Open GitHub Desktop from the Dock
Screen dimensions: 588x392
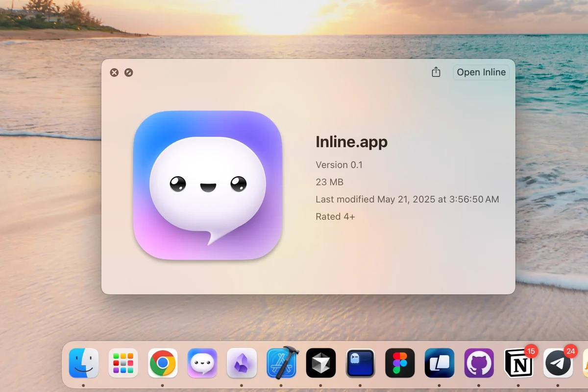tap(479, 363)
